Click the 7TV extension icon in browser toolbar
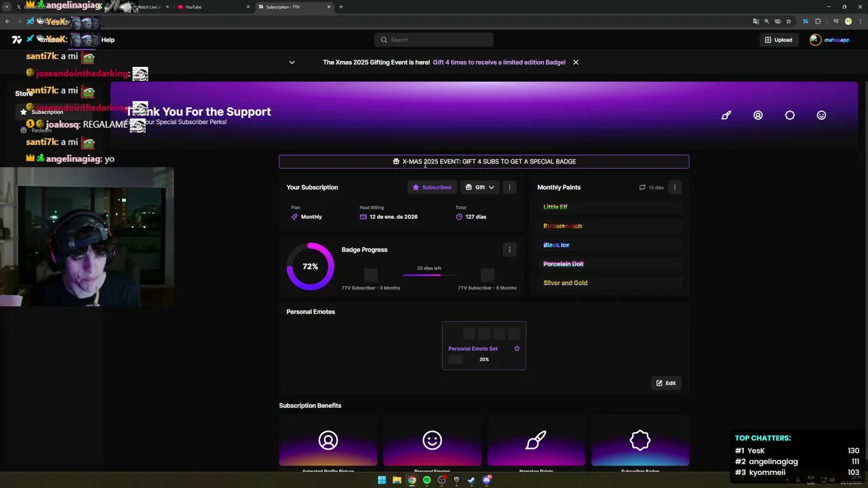Viewport: 868px width, 488px height. 805,22
